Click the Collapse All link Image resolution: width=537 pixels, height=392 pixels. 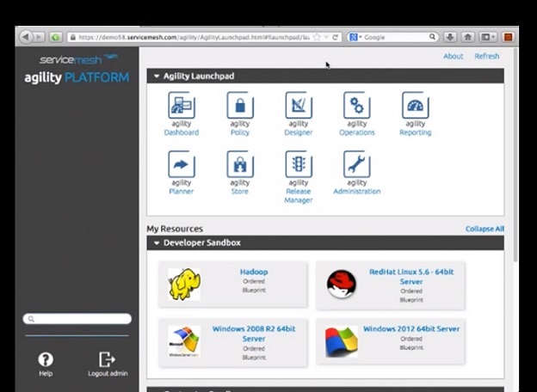tap(485, 229)
